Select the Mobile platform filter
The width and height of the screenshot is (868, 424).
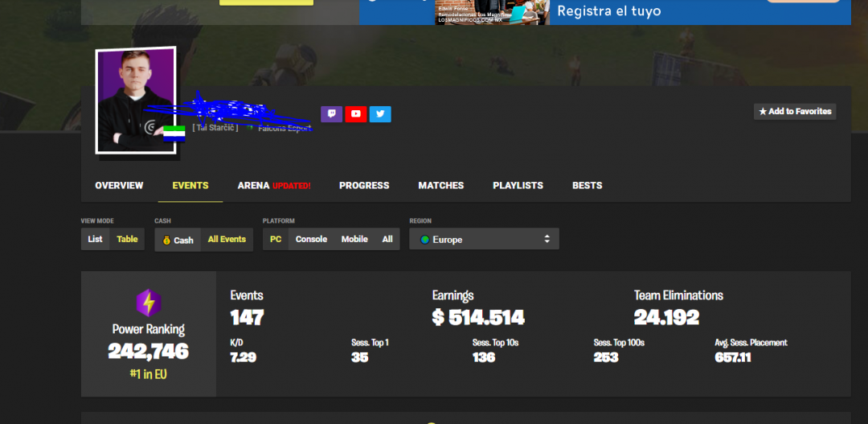(x=354, y=239)
